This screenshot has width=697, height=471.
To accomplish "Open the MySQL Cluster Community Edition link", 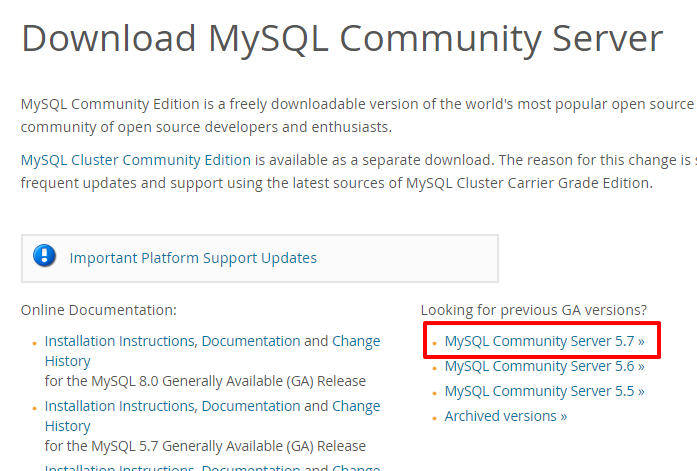I will click(x=136, y=160).
